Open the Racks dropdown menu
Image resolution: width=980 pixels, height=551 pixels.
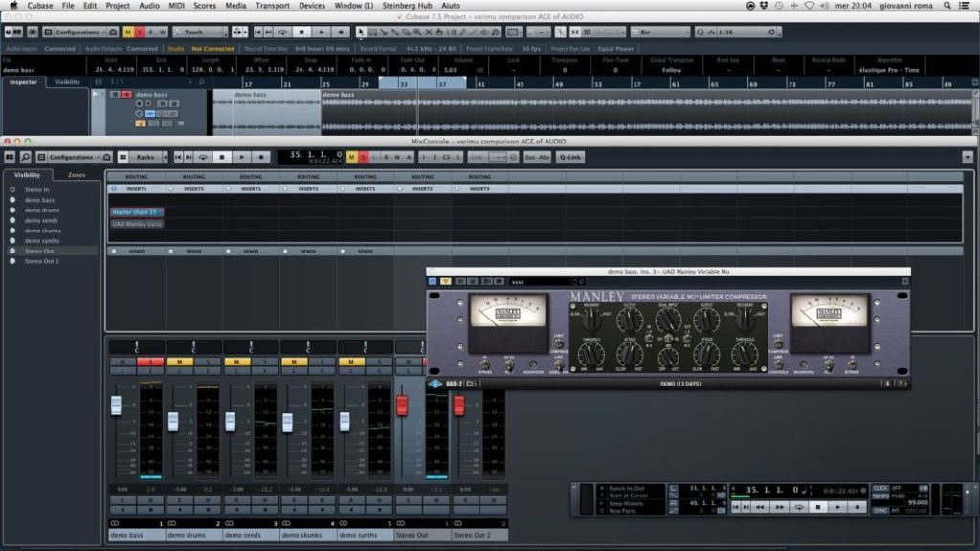pyautogui.click(x=145, y=157)
